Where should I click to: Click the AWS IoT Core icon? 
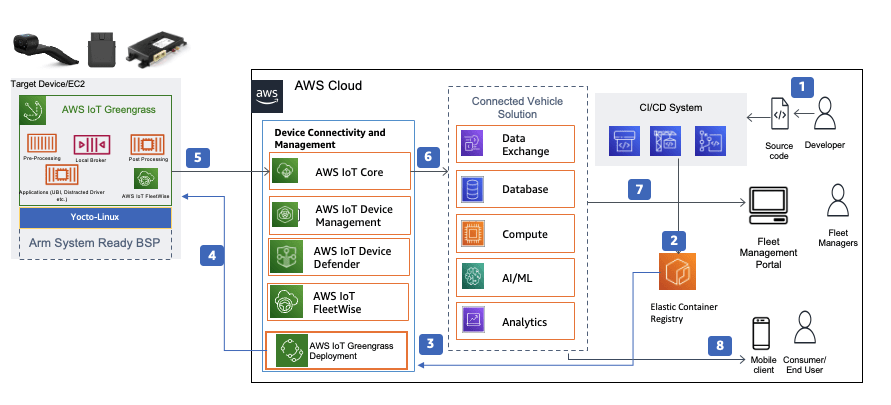click(x=283, y=171)
